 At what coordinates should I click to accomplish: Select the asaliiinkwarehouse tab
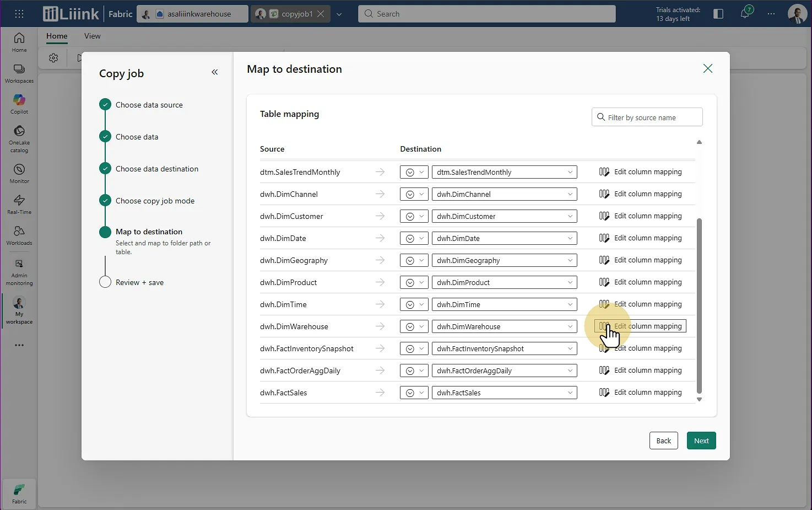[193, 14]
